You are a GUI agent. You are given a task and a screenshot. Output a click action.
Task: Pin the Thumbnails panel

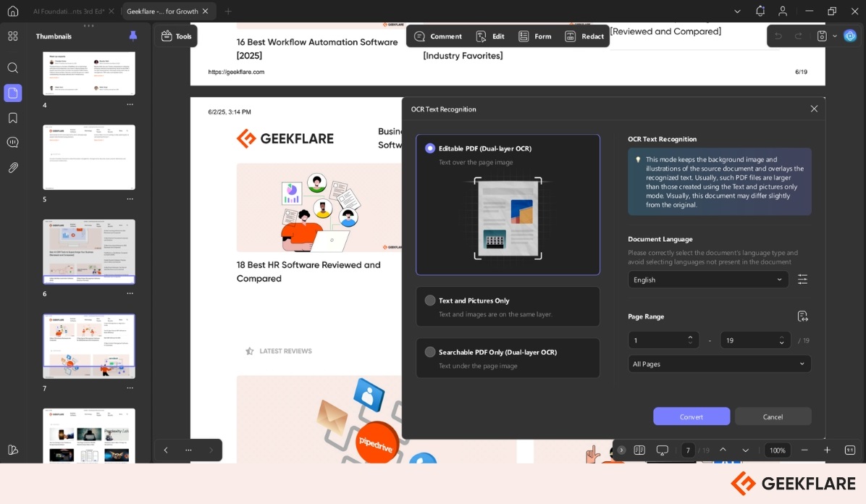tap(133, 36)
